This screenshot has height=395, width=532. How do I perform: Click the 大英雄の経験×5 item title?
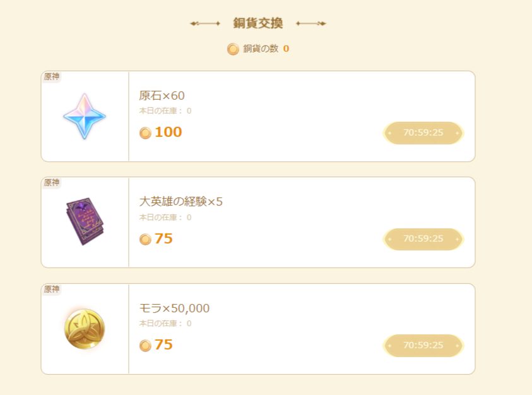(180, 202)
